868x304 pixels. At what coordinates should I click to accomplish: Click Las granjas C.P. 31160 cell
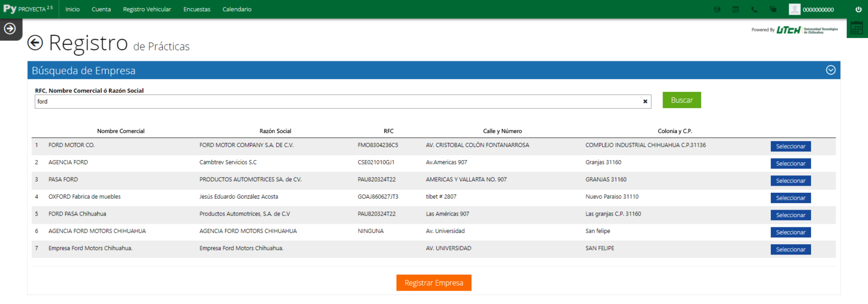[613, 214]
